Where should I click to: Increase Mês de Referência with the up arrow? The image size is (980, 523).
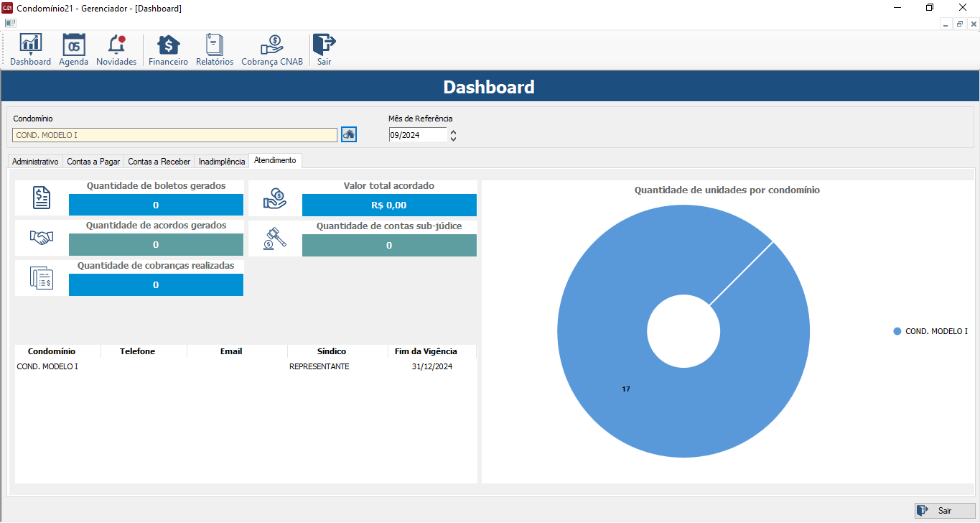pos(453,131)
